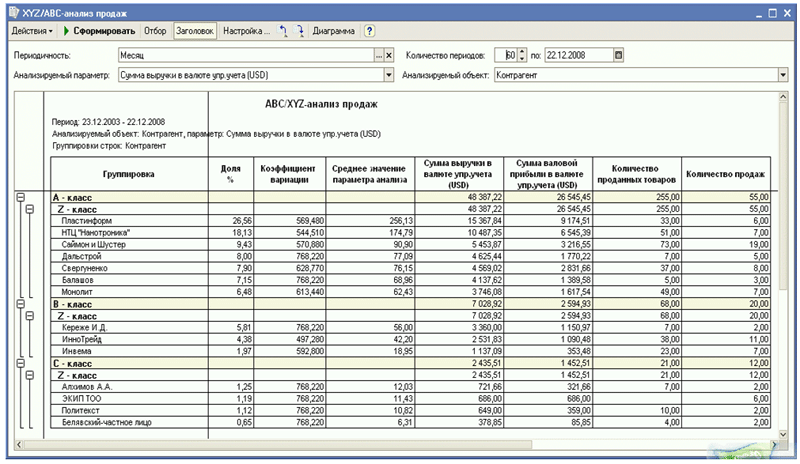Click the Доля % column header
The width and height of the screenshot is (800, 464).
[231, 174]
